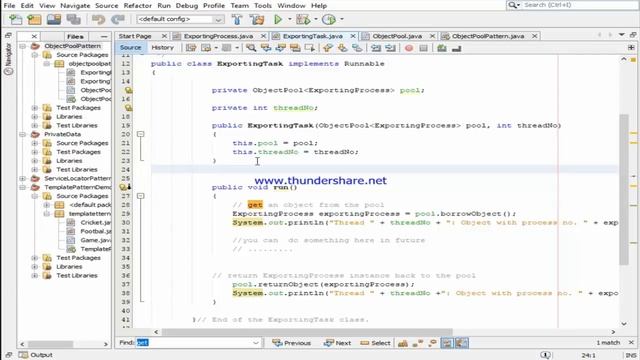Open the Navigate menu
The image size is (640, 360).
click(75, 6)
